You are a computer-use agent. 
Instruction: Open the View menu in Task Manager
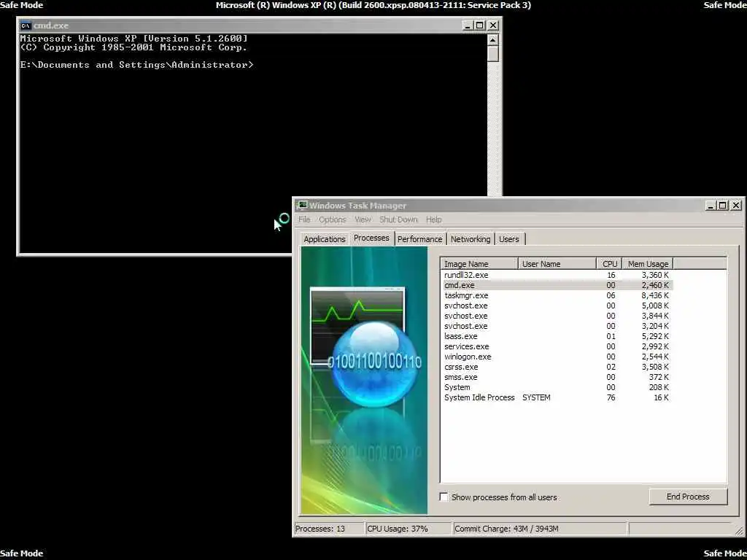click(x=363, y=219)
